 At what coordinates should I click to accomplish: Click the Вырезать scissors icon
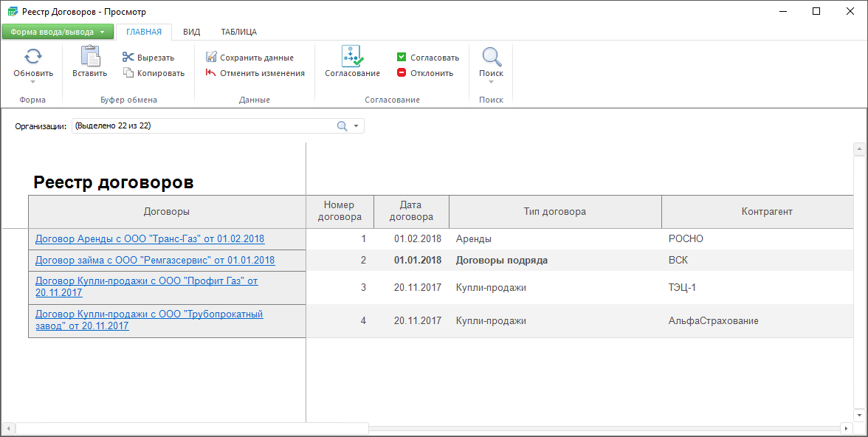pyautogui.click(x=128, y=58)
